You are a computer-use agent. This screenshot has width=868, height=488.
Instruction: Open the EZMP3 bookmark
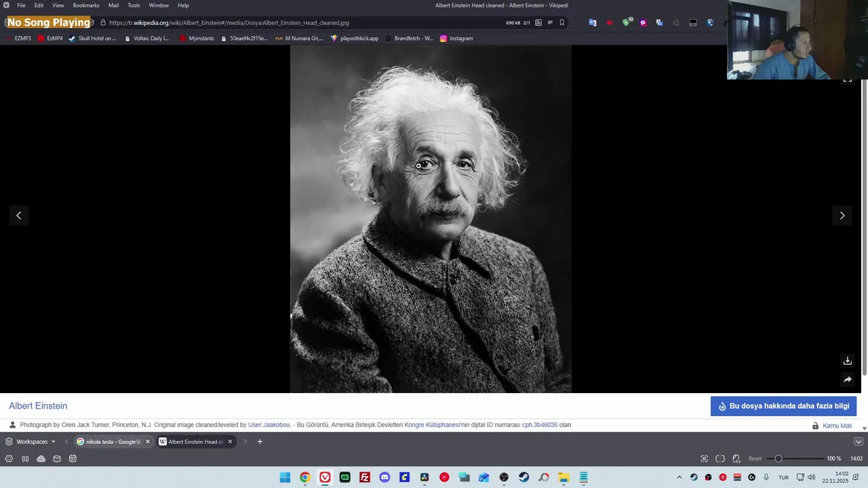click(x=18, y=39)
